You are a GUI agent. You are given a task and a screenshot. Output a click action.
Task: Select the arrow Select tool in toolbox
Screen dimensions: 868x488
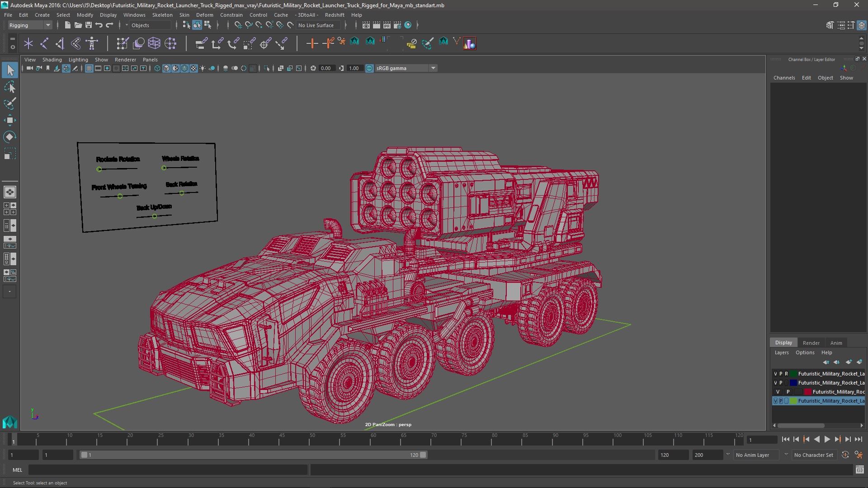pos(10,70)
